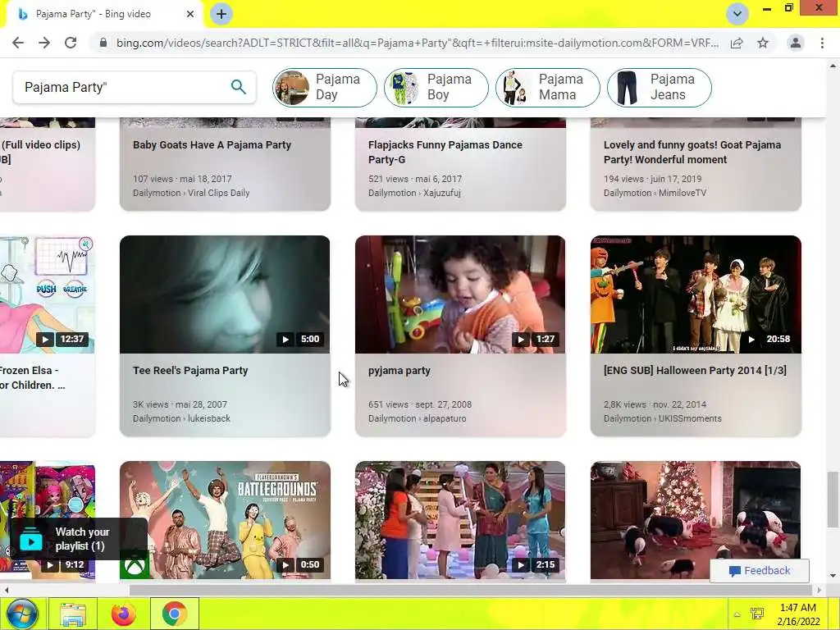Click play icon on 0:50 video
Viewport: 840px width, 630px height.
coord(285,564)
